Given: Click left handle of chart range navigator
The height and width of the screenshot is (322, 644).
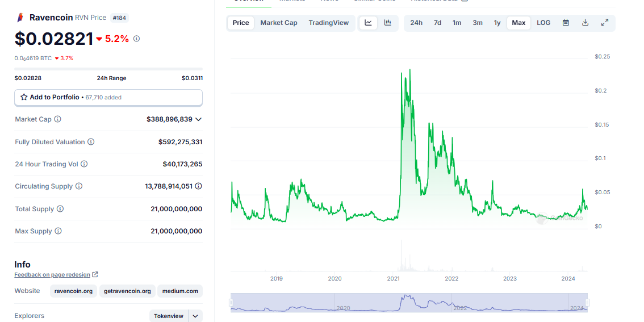Looking at the screenshot, I should click(x=231, y=303).
